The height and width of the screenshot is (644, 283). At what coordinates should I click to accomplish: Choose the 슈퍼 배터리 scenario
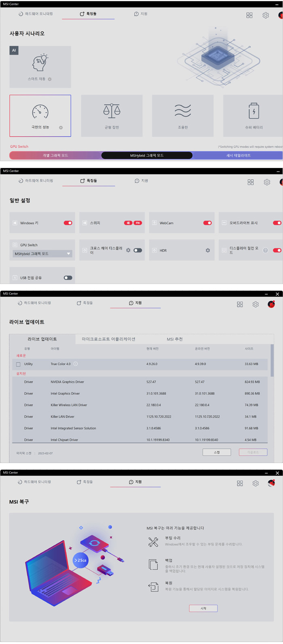pos(253,116)
